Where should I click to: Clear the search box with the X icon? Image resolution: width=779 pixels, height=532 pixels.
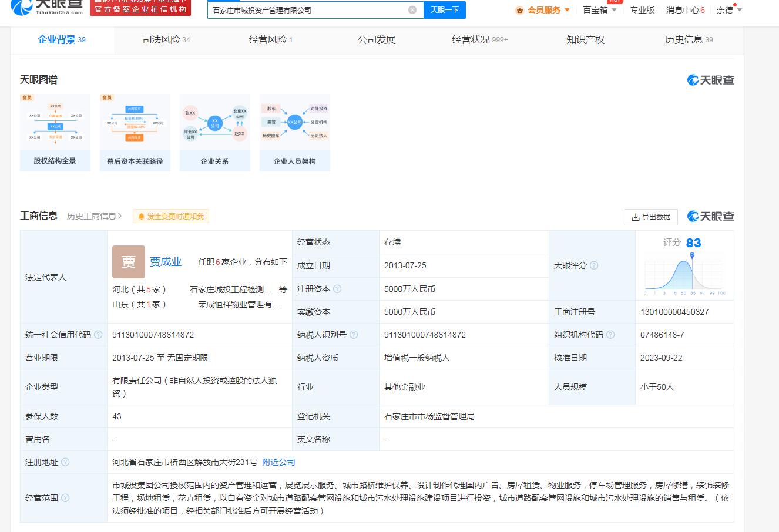click(412, 9)
